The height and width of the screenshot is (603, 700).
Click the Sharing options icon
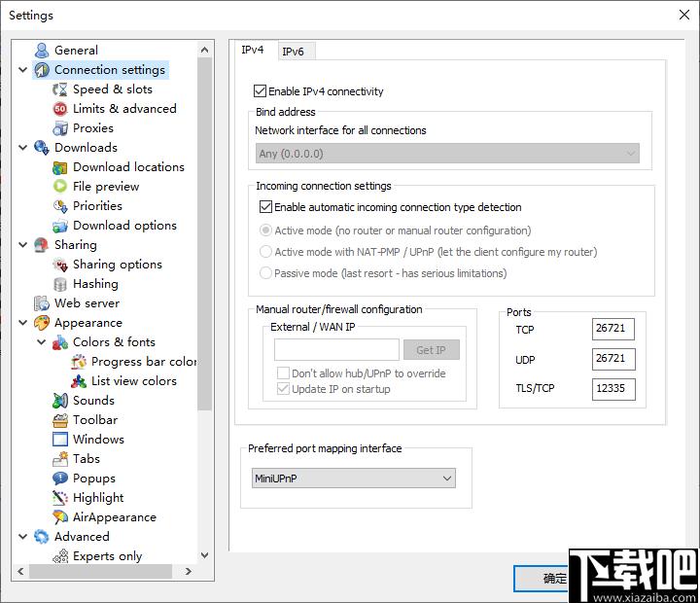coord(60,265)
